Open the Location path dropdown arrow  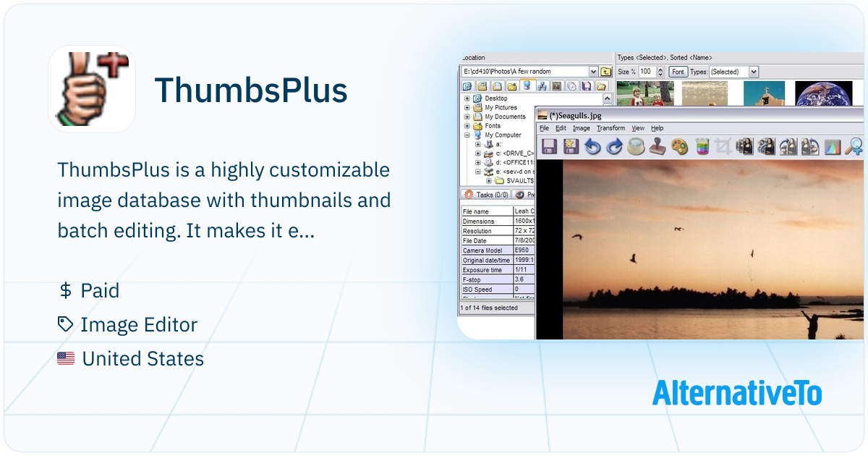[593, 72]
